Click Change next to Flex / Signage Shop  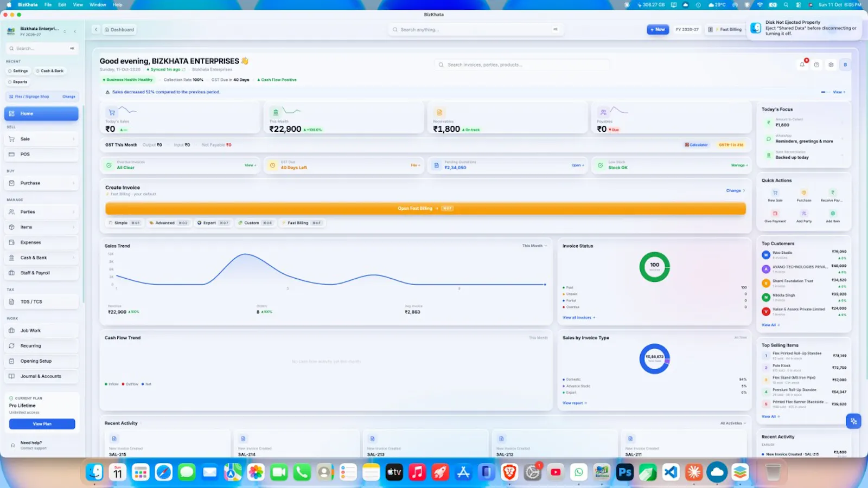point(69,97)
